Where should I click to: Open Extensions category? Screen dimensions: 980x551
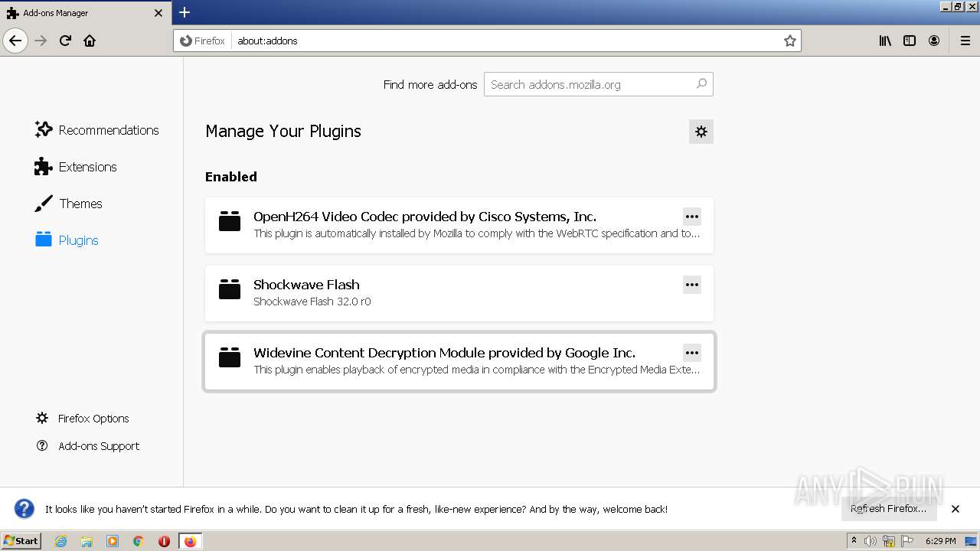coord(76,167)
